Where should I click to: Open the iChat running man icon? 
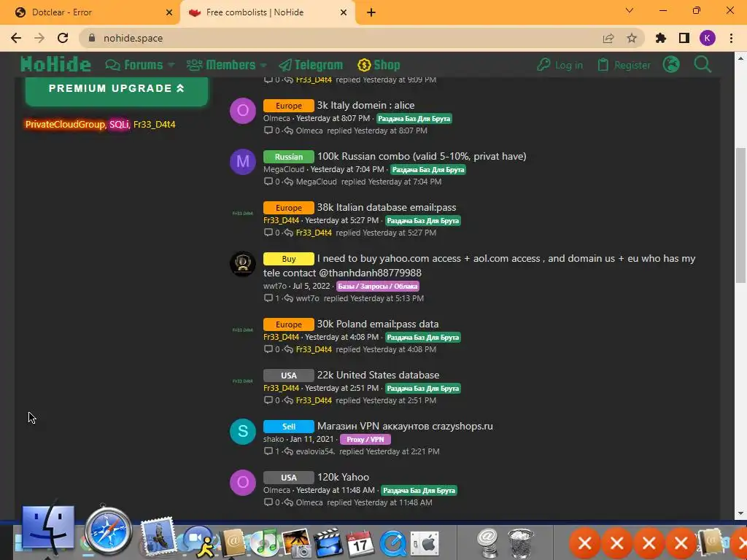click(201, 542)
